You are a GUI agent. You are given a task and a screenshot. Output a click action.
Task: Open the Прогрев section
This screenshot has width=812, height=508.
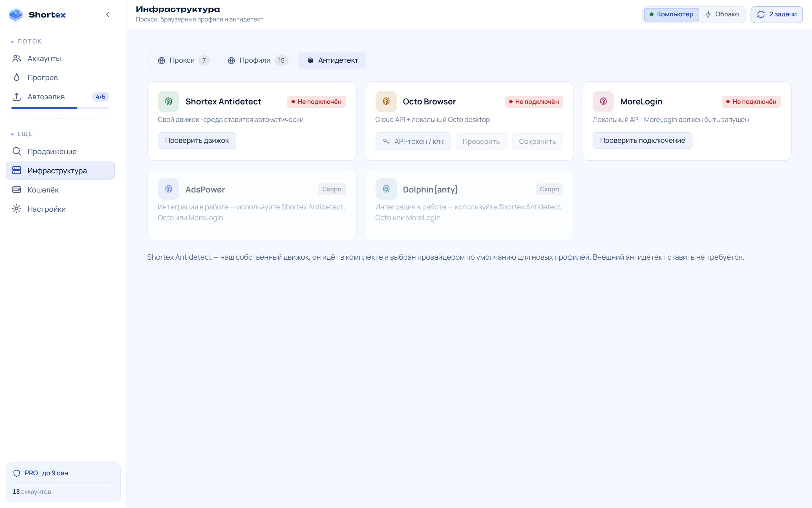pyautogui.click(x=60, y=78)
